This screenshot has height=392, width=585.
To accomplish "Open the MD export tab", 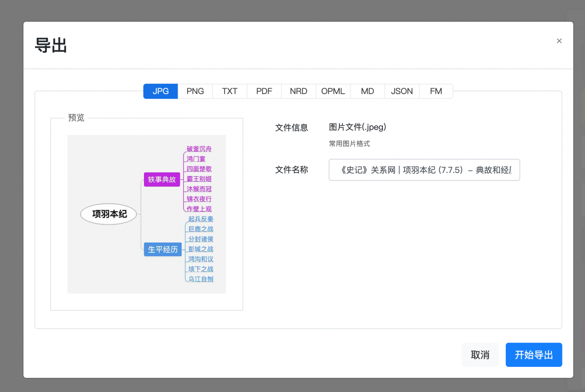I will [367, 91].
